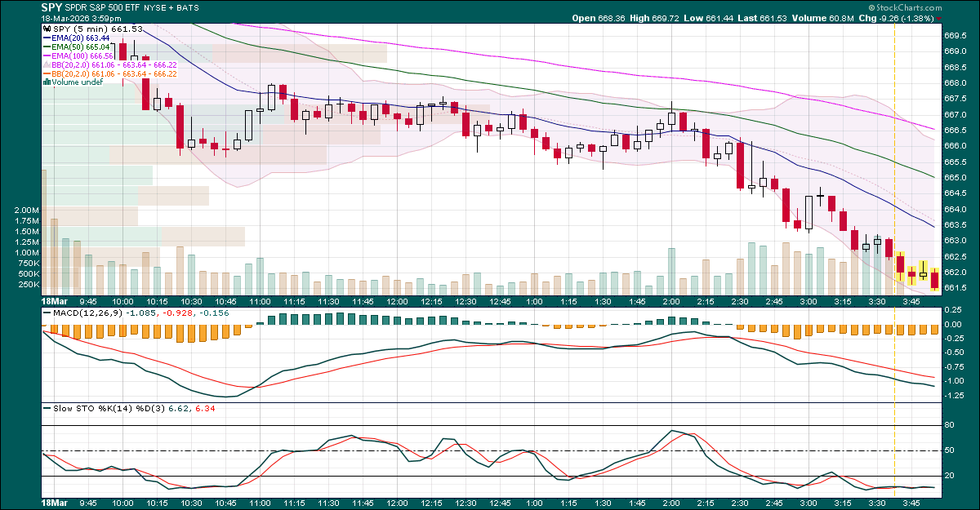Viewport: 980px width, 510px height.
Task: Click the stochastic axis 20 label
Action: (x=949, y=476)
